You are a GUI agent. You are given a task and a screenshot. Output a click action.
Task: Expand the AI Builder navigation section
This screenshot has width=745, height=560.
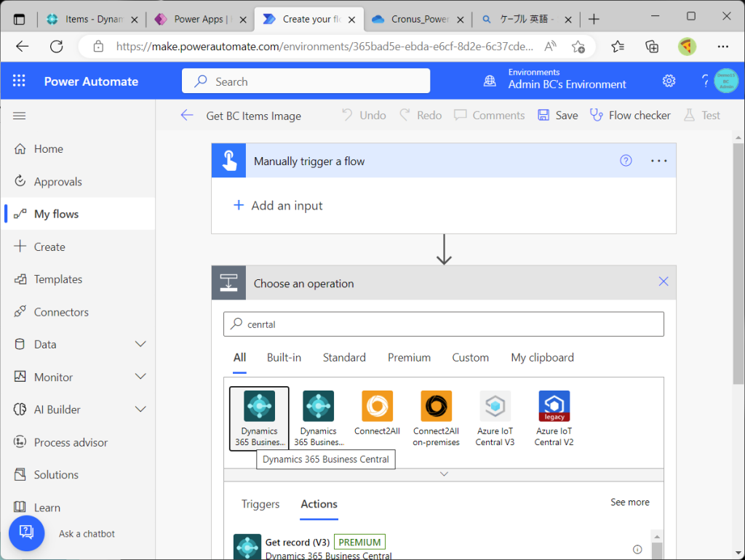pos(140,409)
